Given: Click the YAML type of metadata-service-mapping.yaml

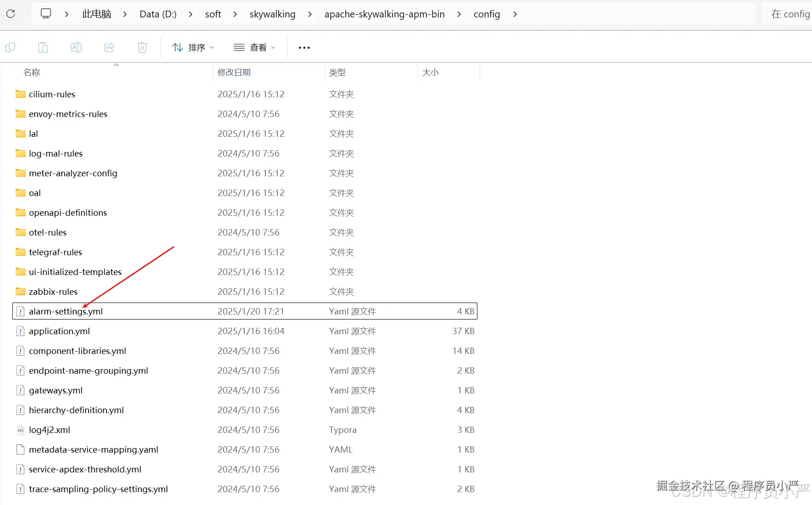Looking at the screenshot, I should click(341, 449).
